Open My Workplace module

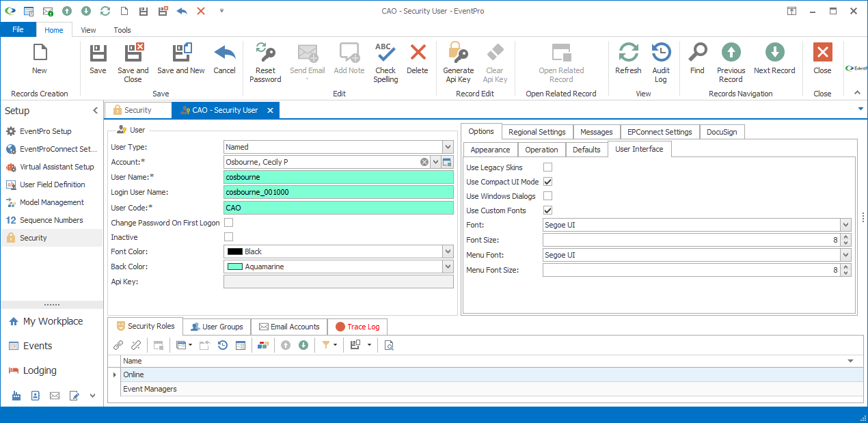[x=53, y=321]
